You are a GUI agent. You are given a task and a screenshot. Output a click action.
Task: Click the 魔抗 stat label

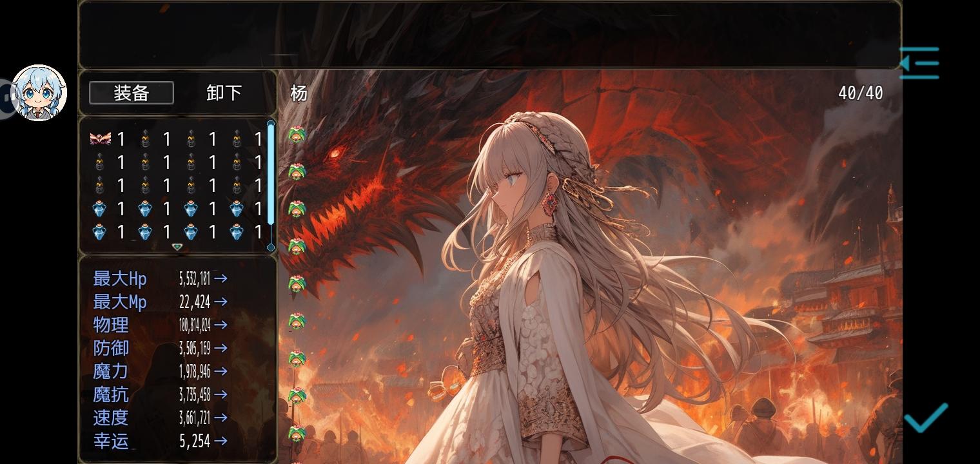coord(111,394)
